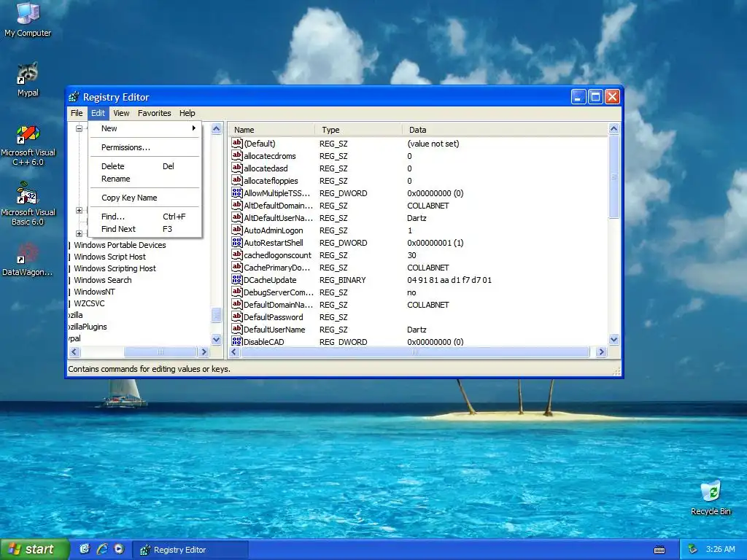Select Microsoft Visual Basic 6.0 desktop icon
The height and width of the screenshot is (560, 747).
pos(28,204)
